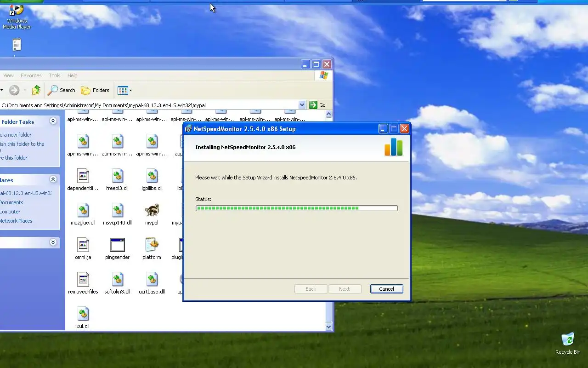This screenshot has height=368, width=588.
Task: Click the Windows flag logo in Explorer
Action: [x=324, y=75]
